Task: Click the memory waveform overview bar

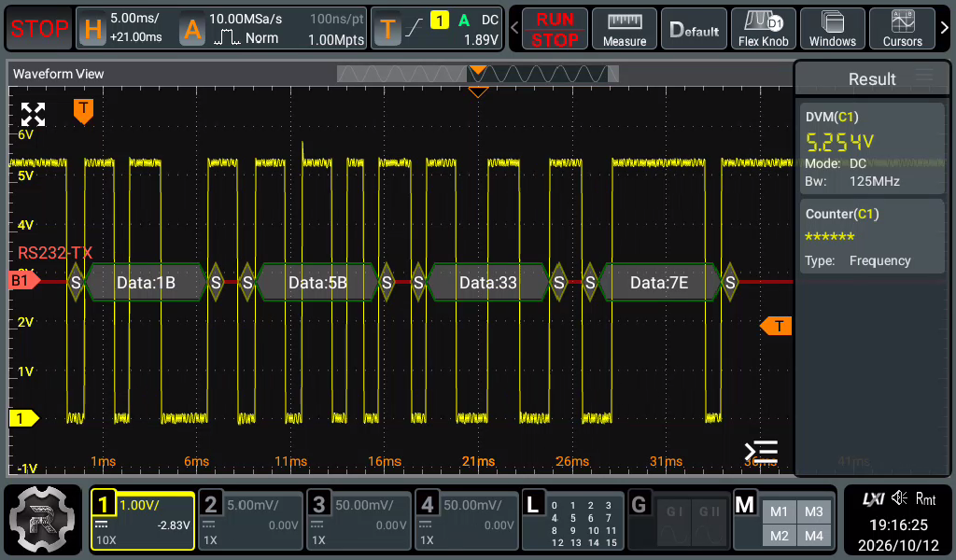Action: click(478, 74)
